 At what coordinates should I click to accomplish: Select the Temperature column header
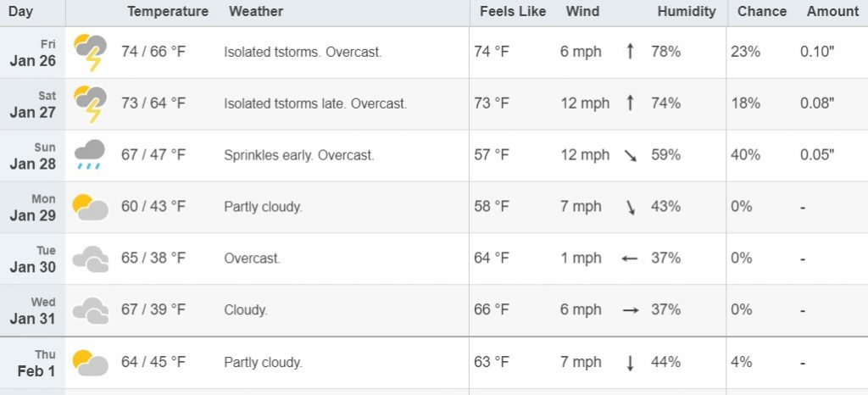point(168,12)
